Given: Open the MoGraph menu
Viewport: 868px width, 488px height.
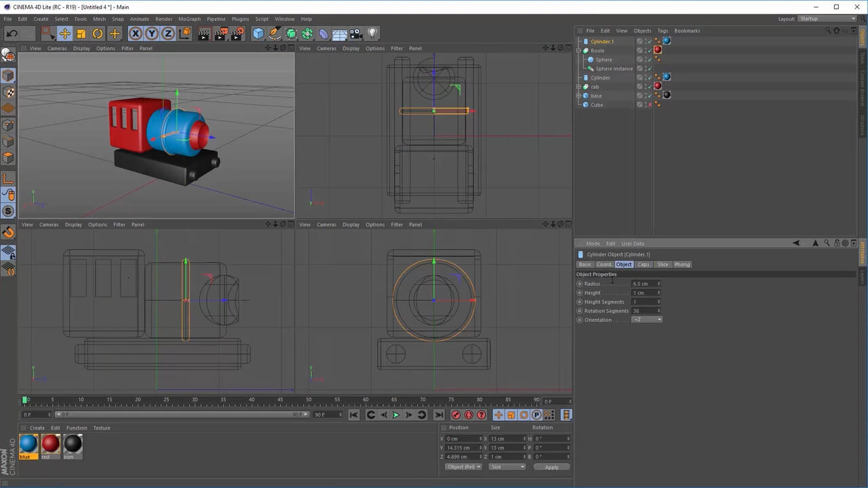Looking at the screenshot, I should [189, 19].
